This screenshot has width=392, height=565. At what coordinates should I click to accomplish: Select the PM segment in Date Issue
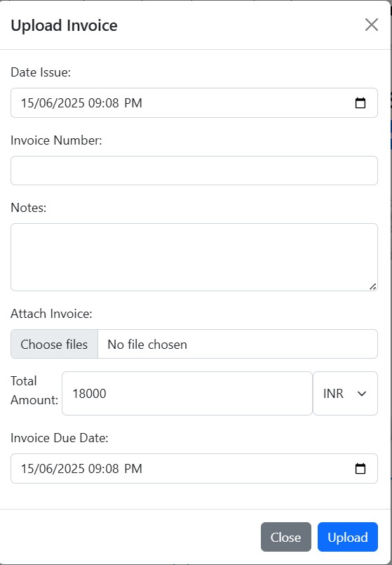133,103
